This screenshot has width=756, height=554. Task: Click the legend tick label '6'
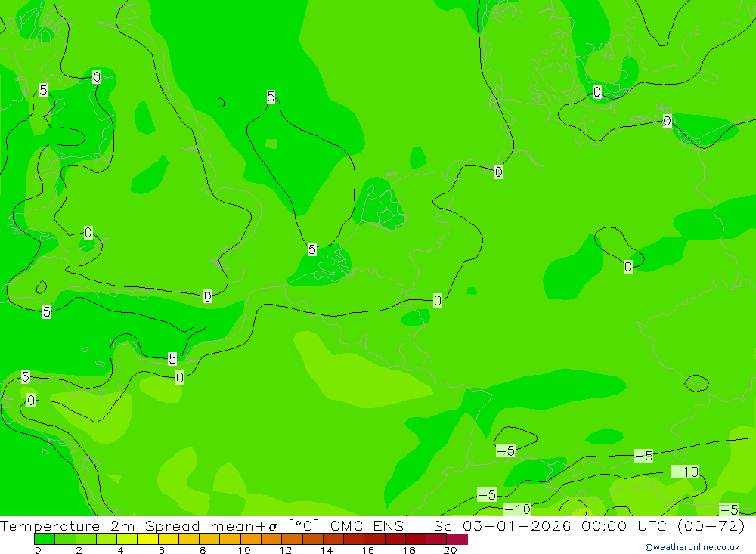point(162,550)
